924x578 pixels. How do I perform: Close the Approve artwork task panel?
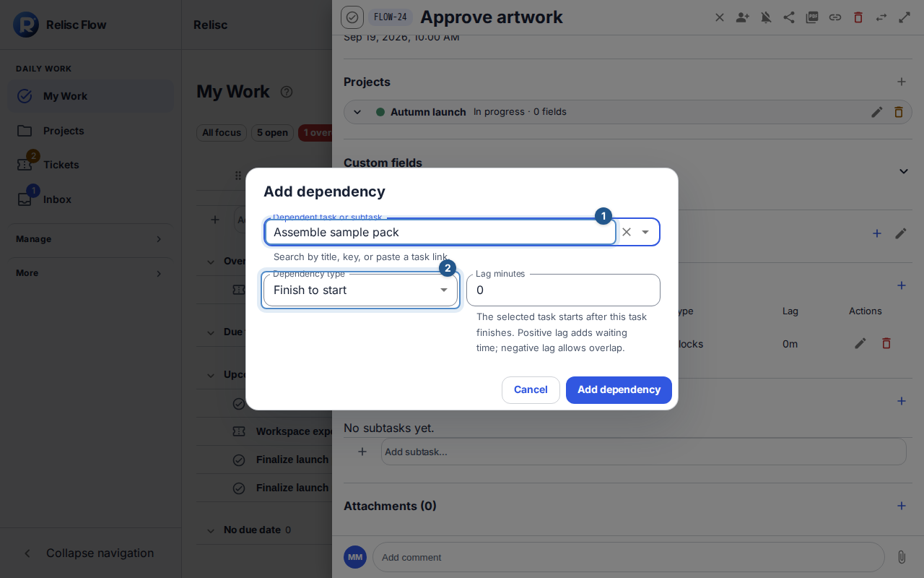pos(720,17)
